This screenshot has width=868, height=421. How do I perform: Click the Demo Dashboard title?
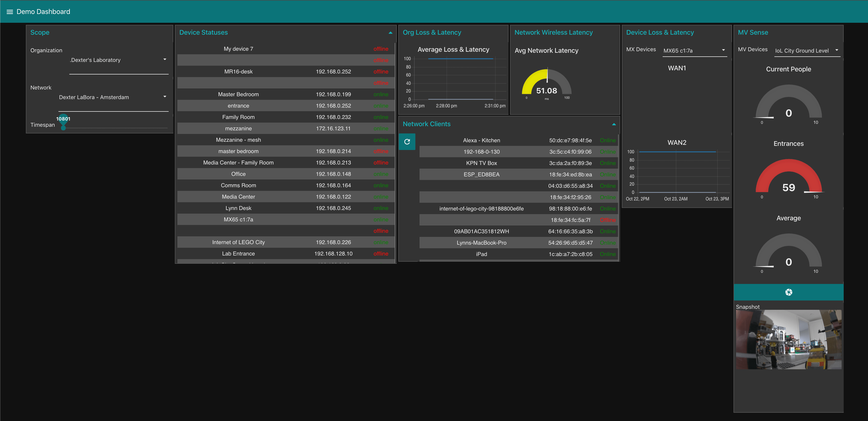pyautogui.click(x=43, y=11)
